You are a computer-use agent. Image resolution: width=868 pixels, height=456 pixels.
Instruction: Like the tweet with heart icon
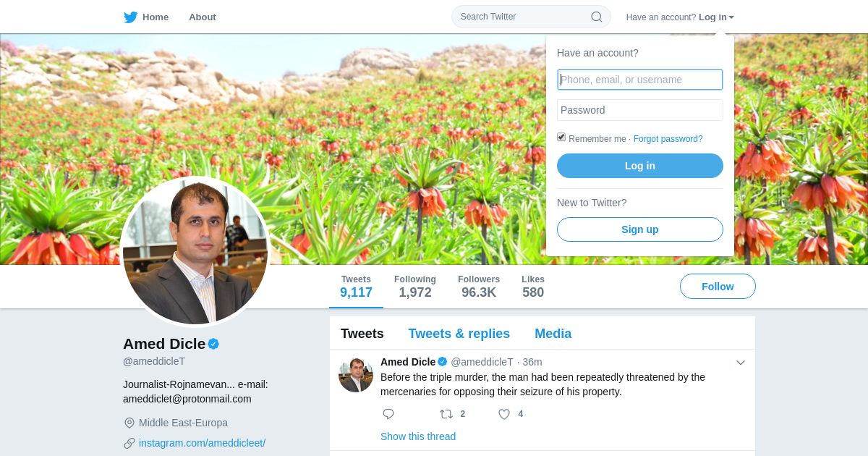504,414
